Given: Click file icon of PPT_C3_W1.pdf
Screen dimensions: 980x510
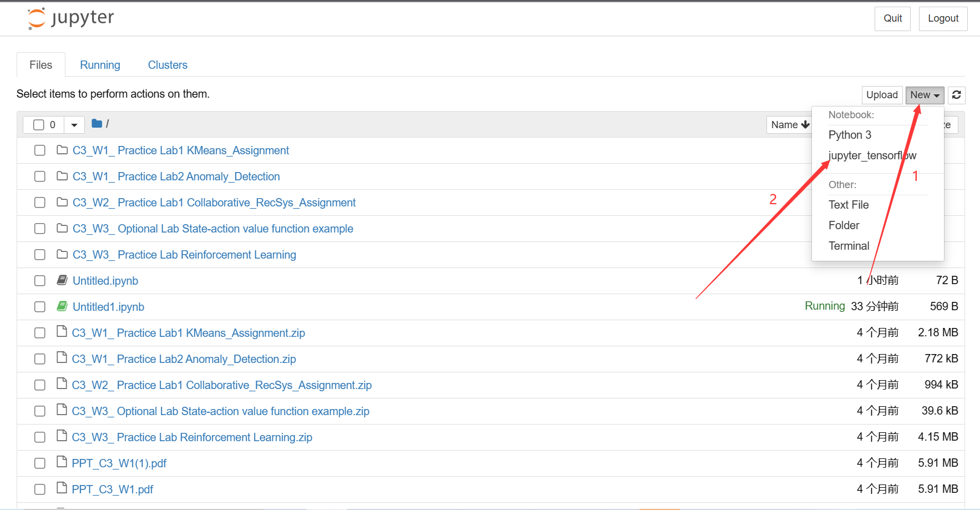Looking at the screenshot, I should tap(62, 488).
